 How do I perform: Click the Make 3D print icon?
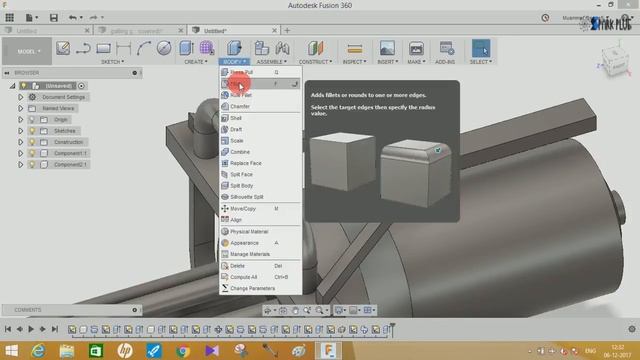pyautogui.click(x=416, y=48)
